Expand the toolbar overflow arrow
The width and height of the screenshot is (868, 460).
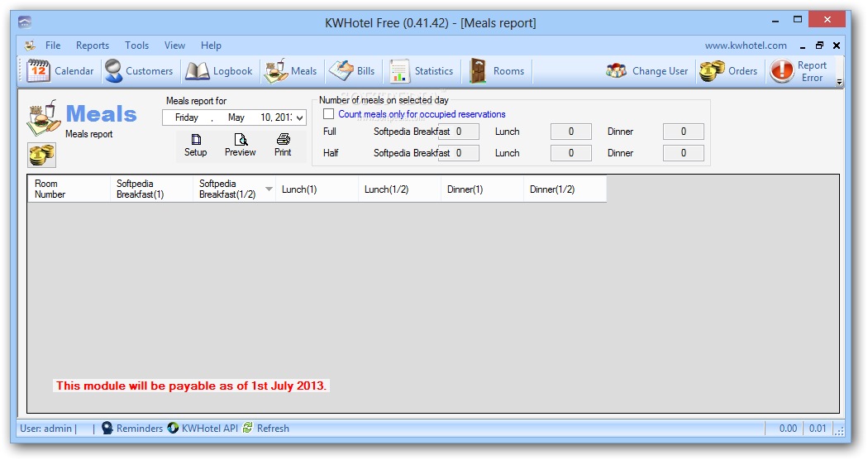(x=839, y=82)
